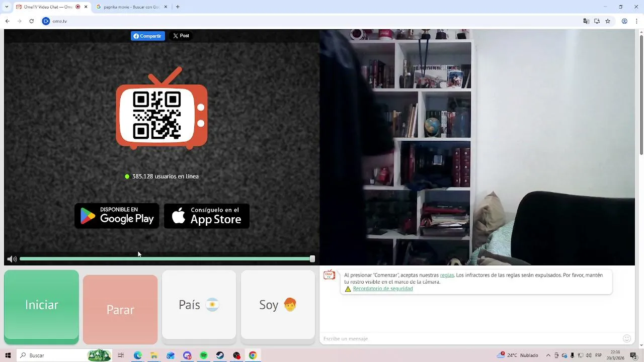644x362 pixels.
Task: Open Google Translate page icon
Action: 586,21
